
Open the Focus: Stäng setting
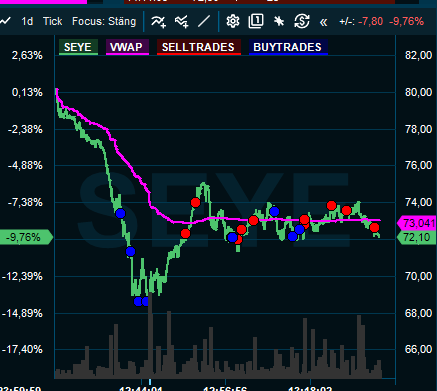104,21
